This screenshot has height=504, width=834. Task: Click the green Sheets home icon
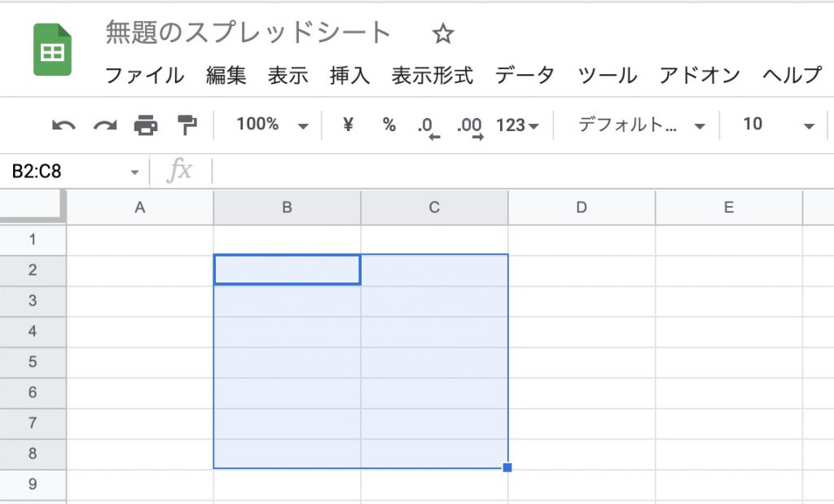click(53, 50)
